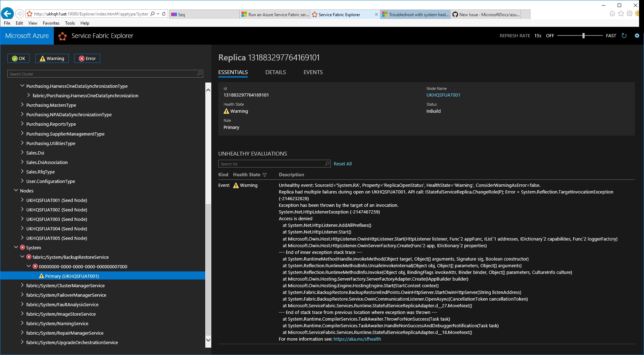
Task: Toggle the Warning health filter
Action: 52,58
